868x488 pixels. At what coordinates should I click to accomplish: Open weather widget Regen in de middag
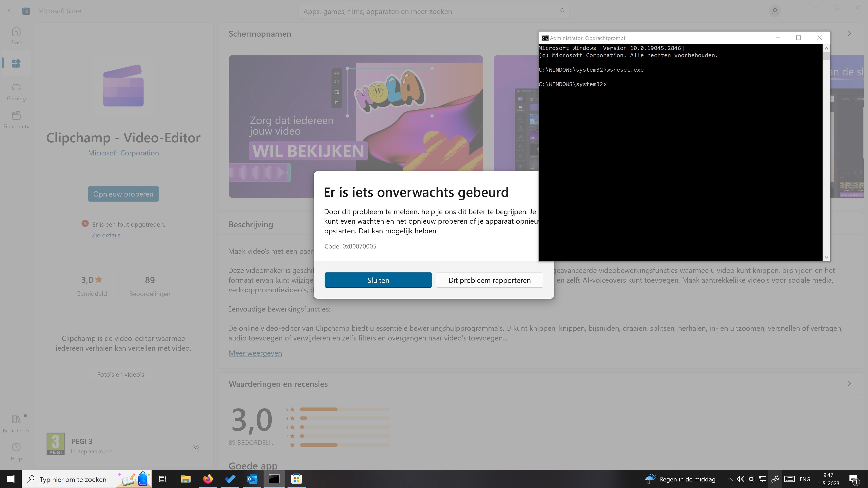[680, 479]
